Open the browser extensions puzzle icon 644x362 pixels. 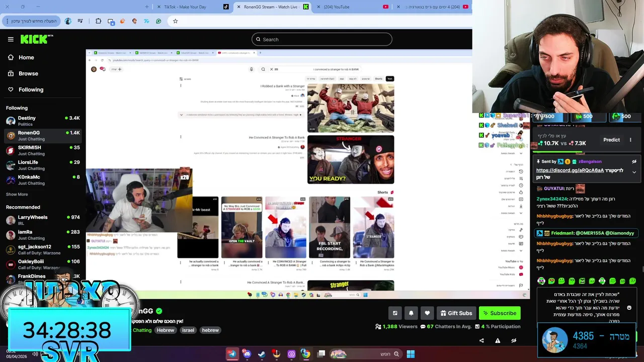(98, 21)
